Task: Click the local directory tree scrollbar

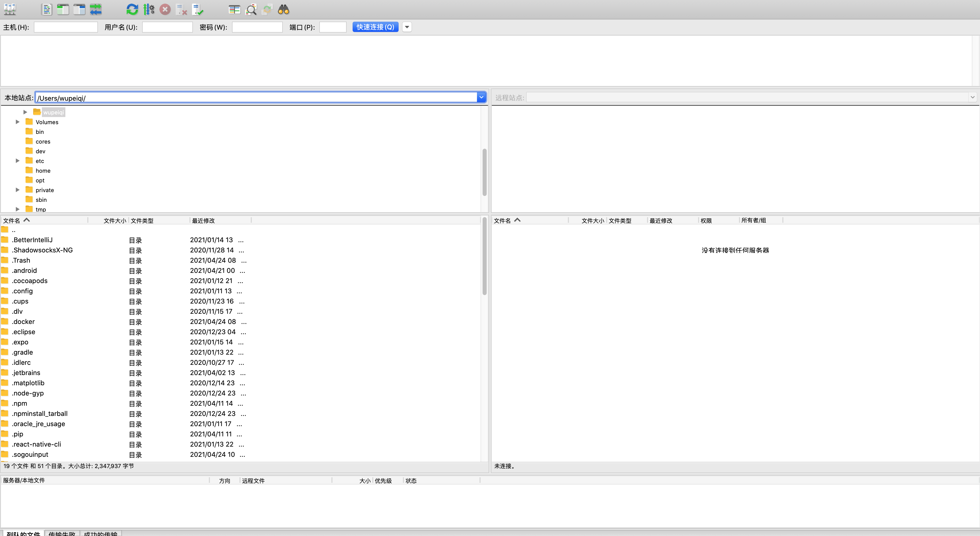Action: point(484,172)
